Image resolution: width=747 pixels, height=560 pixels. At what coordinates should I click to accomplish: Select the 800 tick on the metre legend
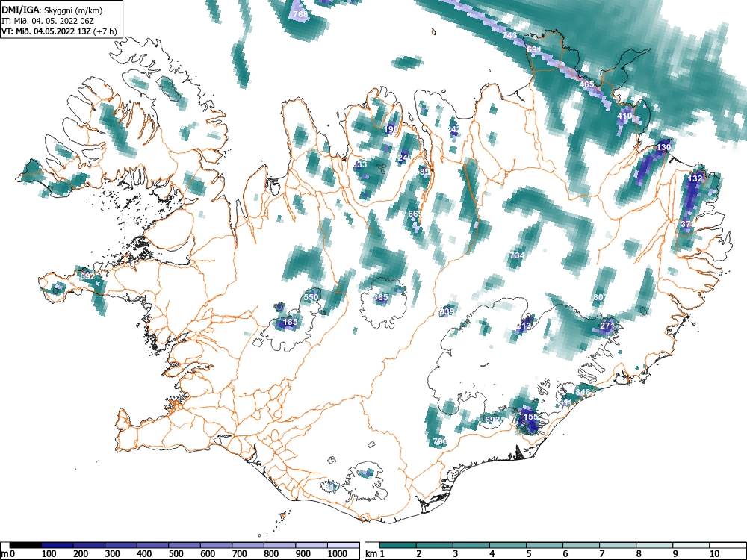coord(271,554)
